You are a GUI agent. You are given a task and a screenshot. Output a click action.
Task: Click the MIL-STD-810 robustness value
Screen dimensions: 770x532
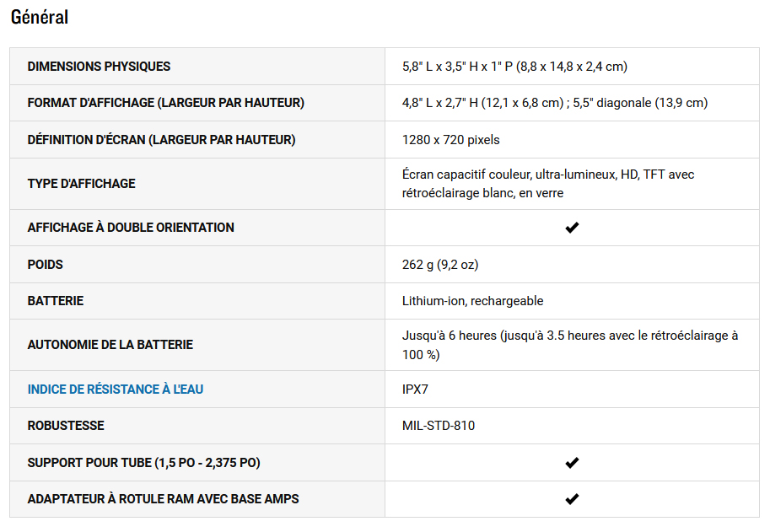(x=439, y=426)
